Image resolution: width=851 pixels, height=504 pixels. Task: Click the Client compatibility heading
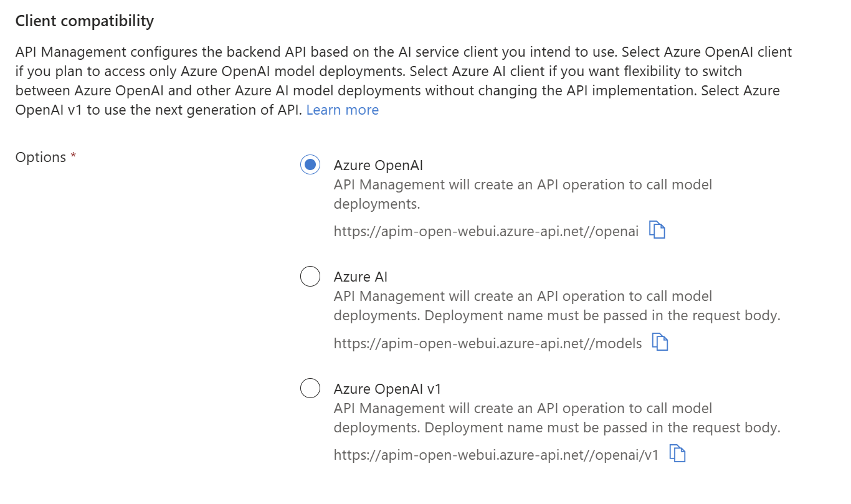(x=85, y=21)
